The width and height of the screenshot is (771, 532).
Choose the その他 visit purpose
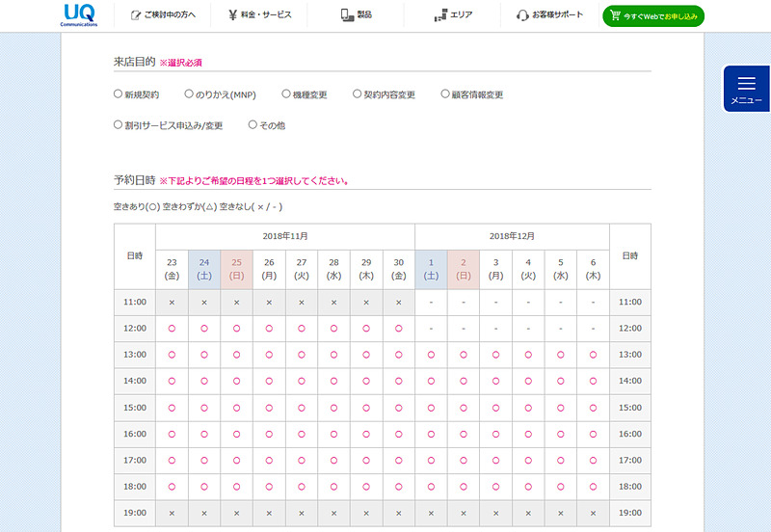pyautogui.click(x=253, y=124)
